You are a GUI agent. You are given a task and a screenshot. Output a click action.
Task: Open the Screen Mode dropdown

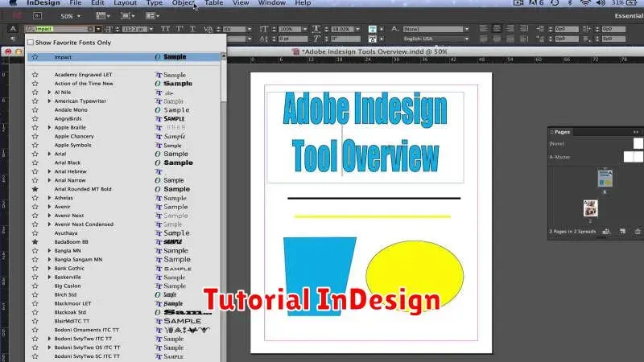[x=128, y=15]
